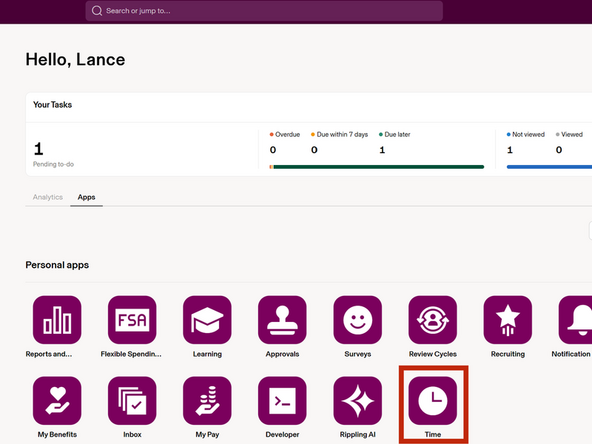592x444 pixels.
Task: Click the Pending to-do count
Action: click(38, 149)
